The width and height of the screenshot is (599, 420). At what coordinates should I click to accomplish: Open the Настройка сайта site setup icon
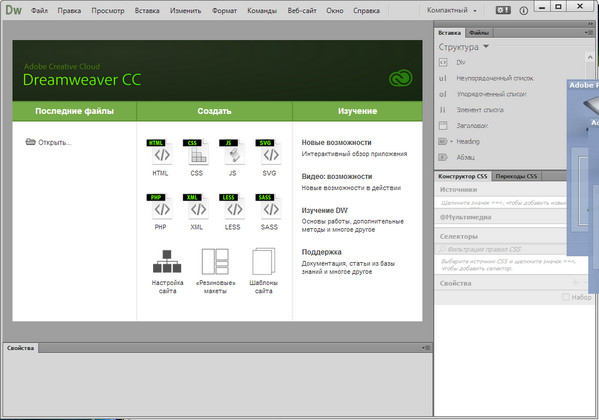(x=167, y=261)
